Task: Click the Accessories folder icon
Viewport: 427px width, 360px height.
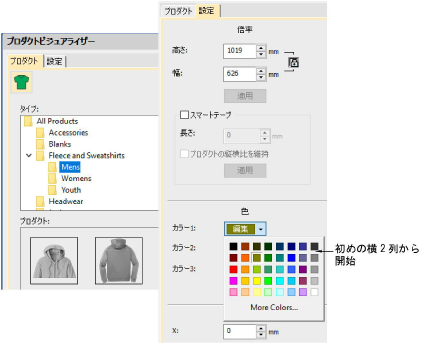Action: pos(40,133)
